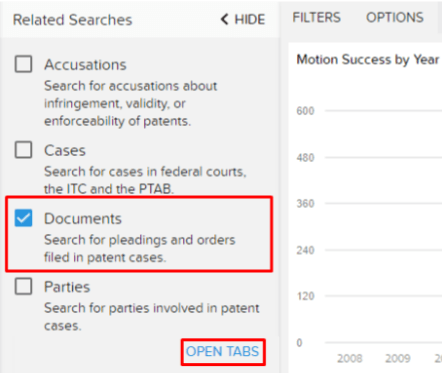The height and width of the screenshot is (373, 442).
Task: Click the Motion Success by Year title
Action: (x=368, y=60)
